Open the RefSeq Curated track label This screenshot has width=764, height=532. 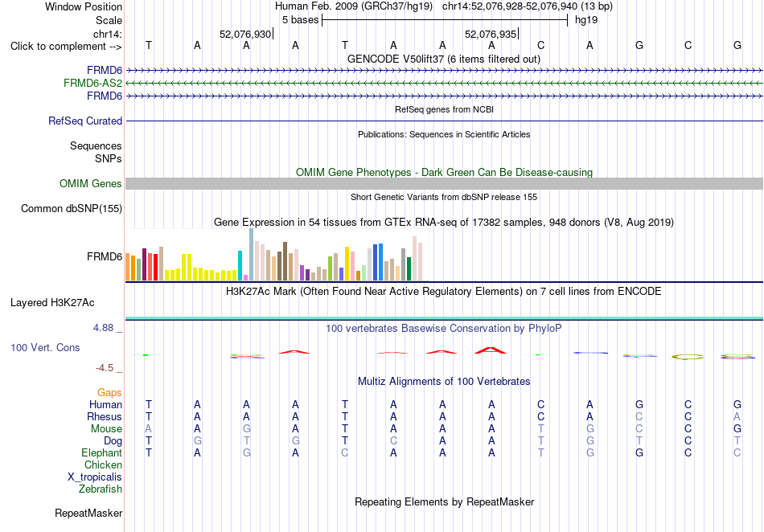[84, 121]
